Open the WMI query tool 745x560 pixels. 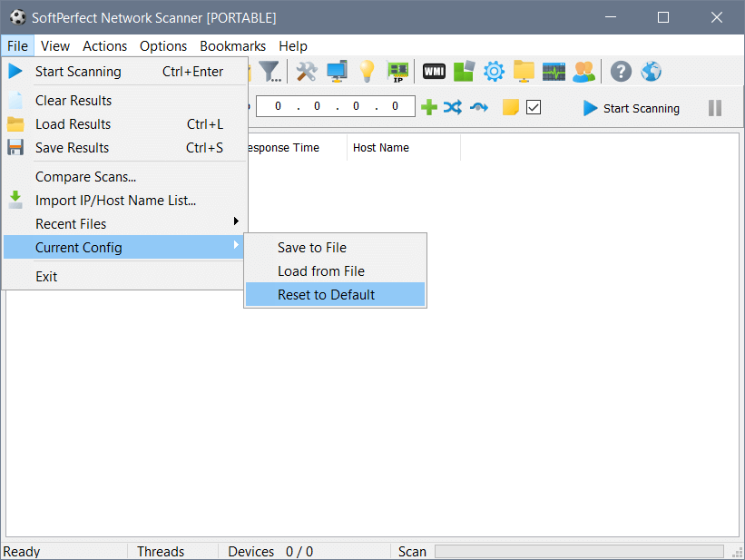point(434,72)
